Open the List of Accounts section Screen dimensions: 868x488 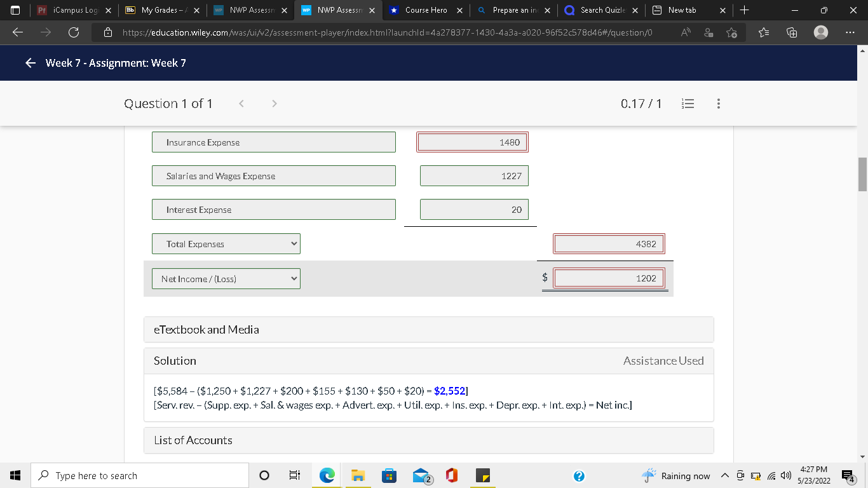pyautogui.click(x=429, y=440)
